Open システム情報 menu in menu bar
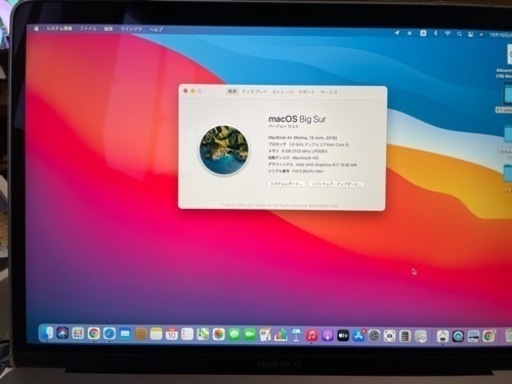 (59, 29)
